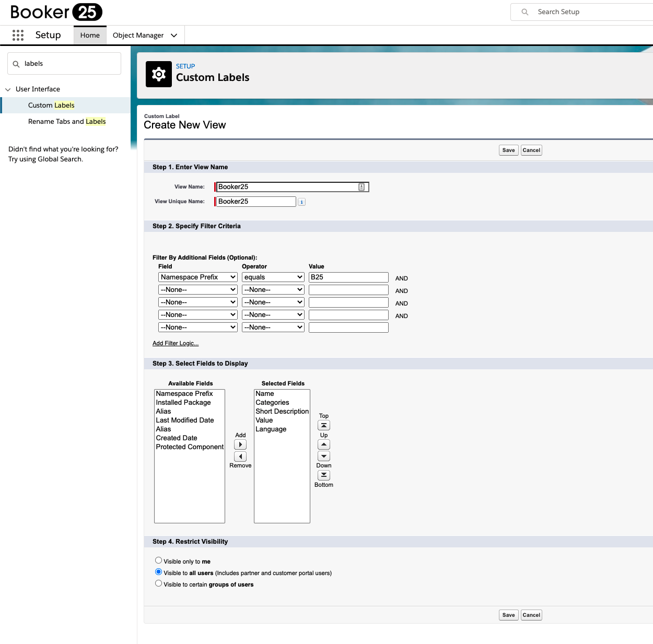Image resolution: width=653 pixels, height=644 pixels.
Task: Click the Add Filter Logic link
Action: (176, 343)
